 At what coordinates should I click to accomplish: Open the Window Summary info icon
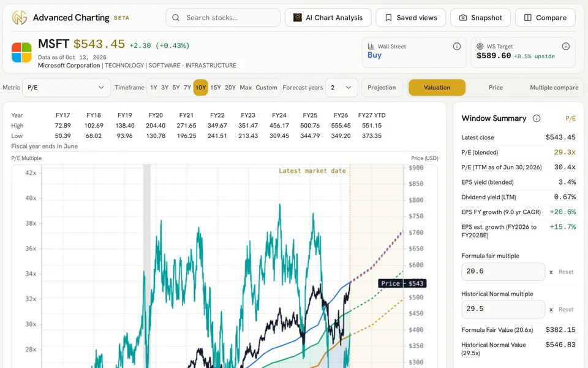537,118
